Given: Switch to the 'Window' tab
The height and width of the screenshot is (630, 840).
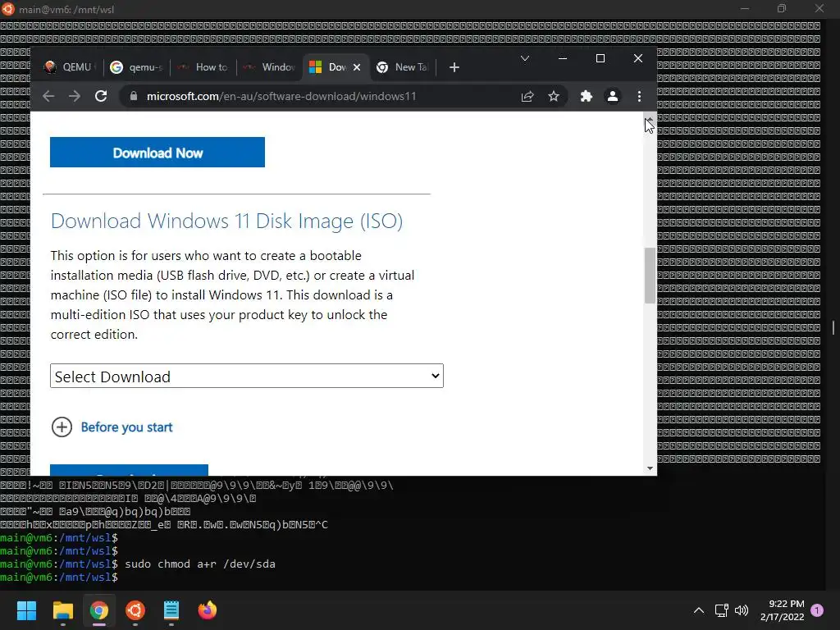Looking at the screenshot, I should [269, 67].
